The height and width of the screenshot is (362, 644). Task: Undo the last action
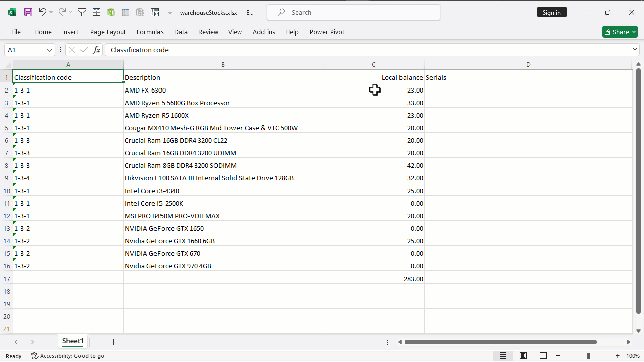42,12
